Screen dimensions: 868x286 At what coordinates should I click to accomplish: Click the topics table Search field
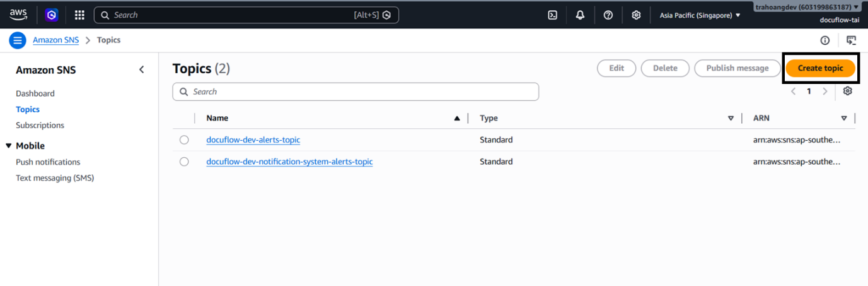[356, 92]
